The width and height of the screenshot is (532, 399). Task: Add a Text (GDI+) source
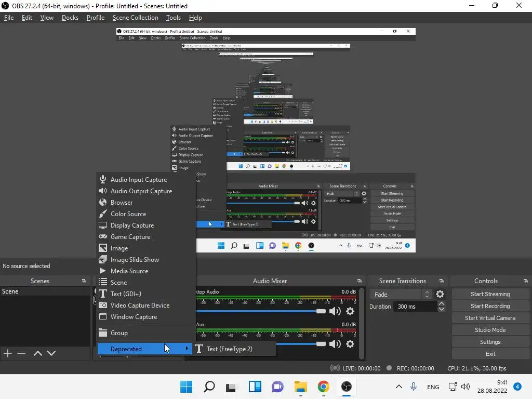point(146,294)
